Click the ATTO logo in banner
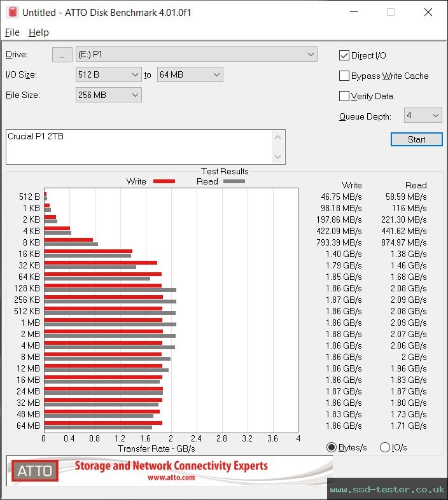This screenshot has width=448, height=500. (x=35, y=471)
